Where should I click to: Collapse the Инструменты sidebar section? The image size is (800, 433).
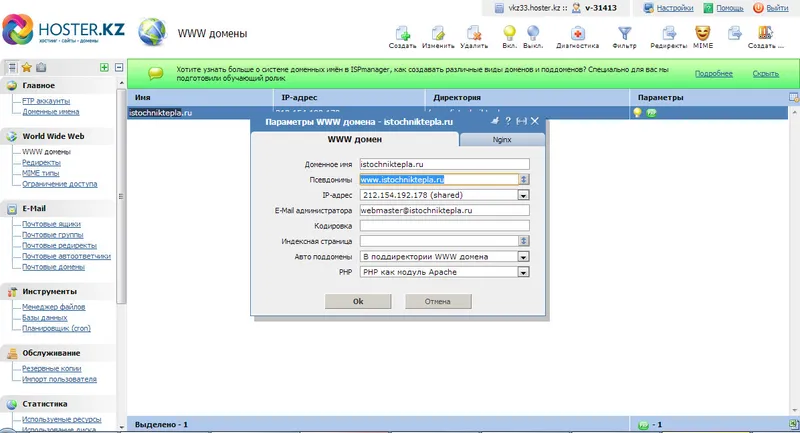[49, 292]
